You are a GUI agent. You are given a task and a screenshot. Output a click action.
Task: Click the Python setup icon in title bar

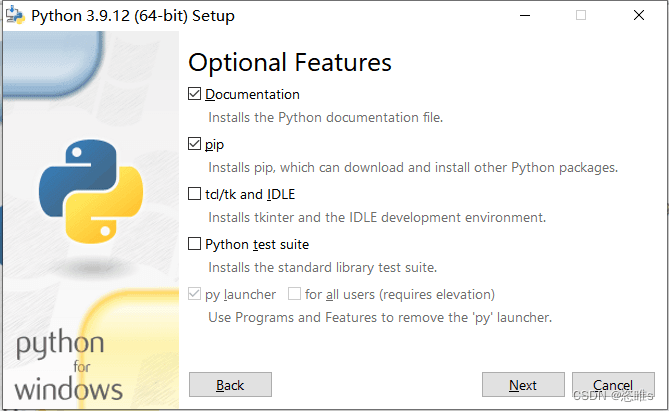[15, 16]
